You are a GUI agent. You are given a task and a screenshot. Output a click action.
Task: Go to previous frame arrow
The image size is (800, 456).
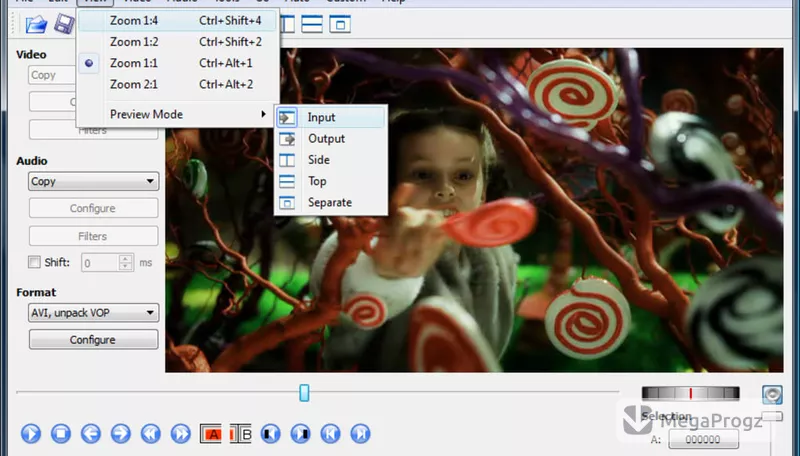[x=91, y=434]
